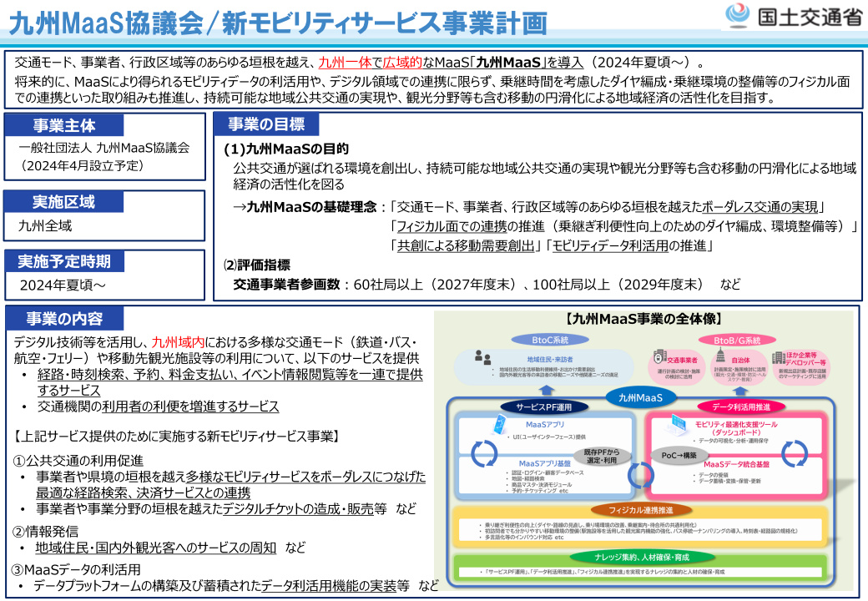Click the データ利活用推進 pink pill

(741, 407)
